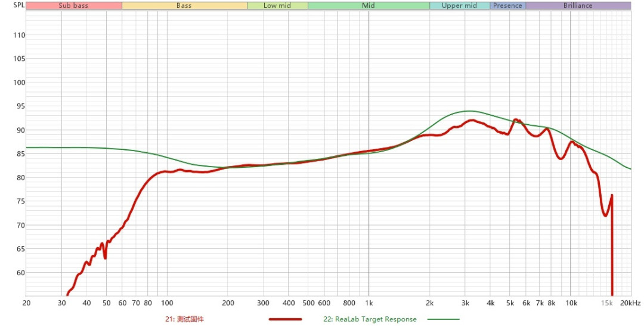
Task: Click the 10k frequency axis label
Action: point(571,303)
